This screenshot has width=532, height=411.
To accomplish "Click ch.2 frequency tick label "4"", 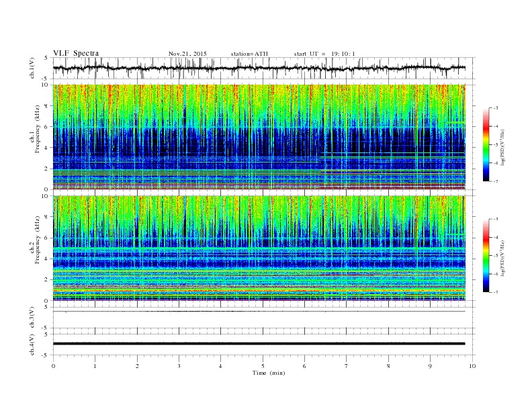I will tap(47, 259).
